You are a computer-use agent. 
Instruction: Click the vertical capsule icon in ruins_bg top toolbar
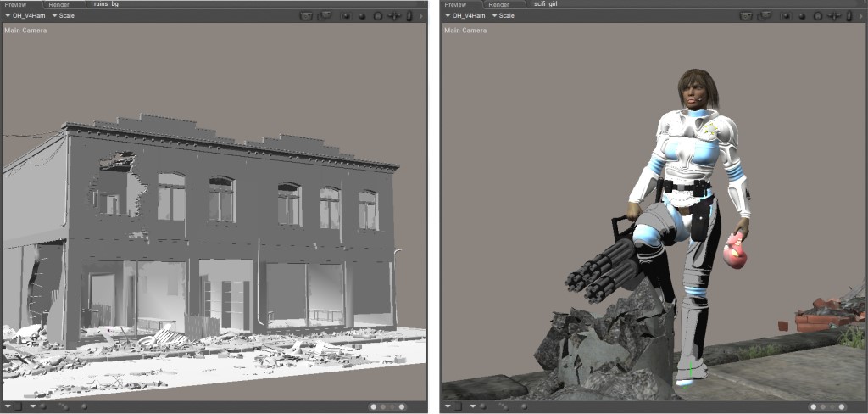[x=409, y=16]
